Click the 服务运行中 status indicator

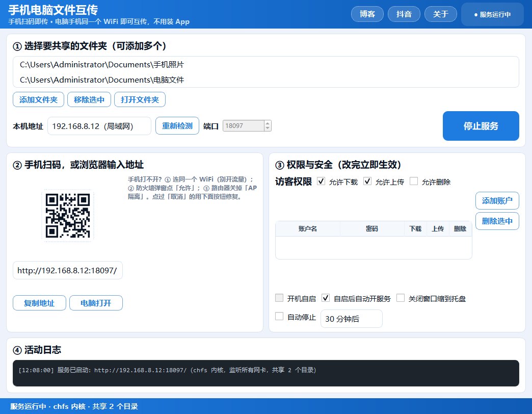(492, 15)
